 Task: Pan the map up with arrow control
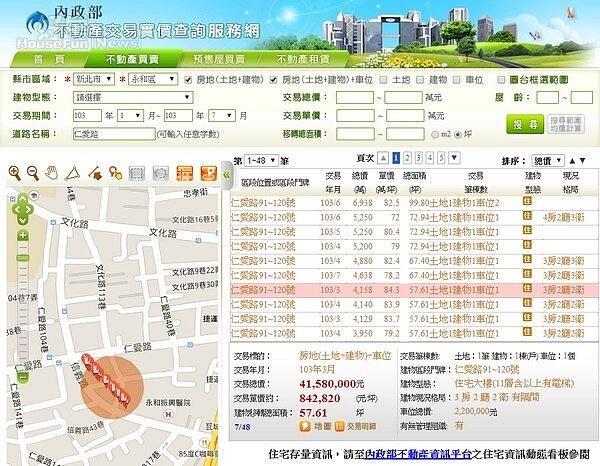[23, 199]
